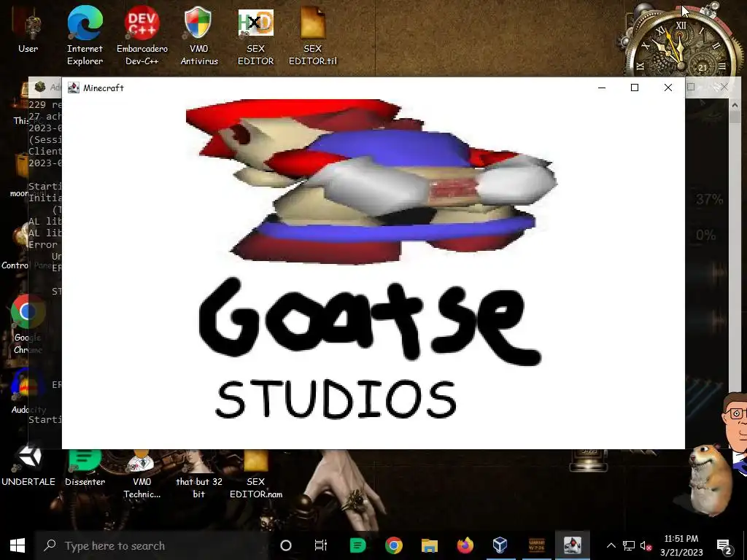Open Task View from the taskbar
The image size is (747, 560).
click(321, 545)
